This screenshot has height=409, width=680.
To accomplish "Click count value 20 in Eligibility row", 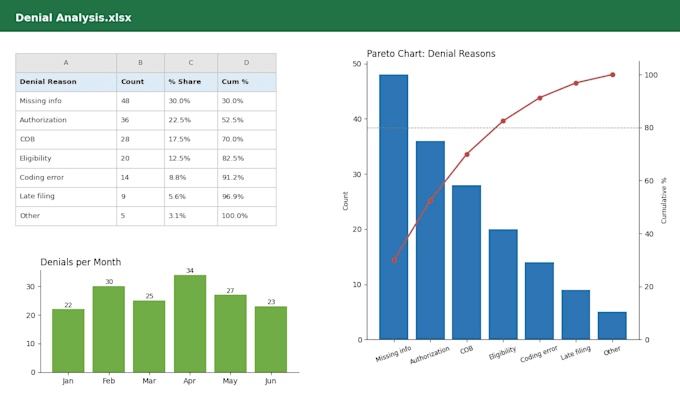I will 140,159.
